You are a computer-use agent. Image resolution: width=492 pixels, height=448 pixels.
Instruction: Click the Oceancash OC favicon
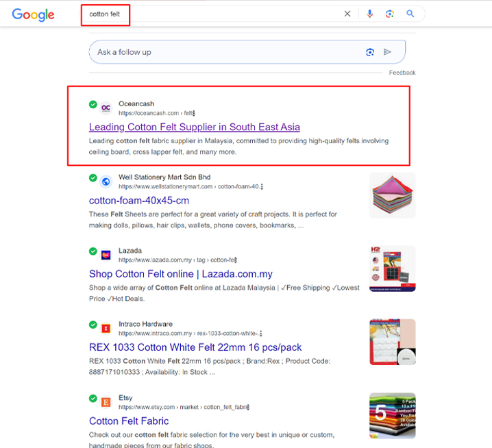click(106, 108)
